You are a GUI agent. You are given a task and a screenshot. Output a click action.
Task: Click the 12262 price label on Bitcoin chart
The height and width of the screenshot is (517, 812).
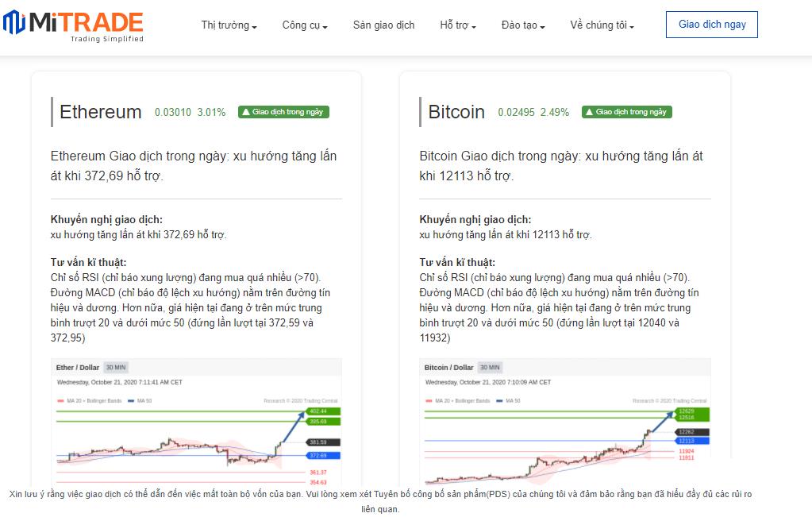687,432
